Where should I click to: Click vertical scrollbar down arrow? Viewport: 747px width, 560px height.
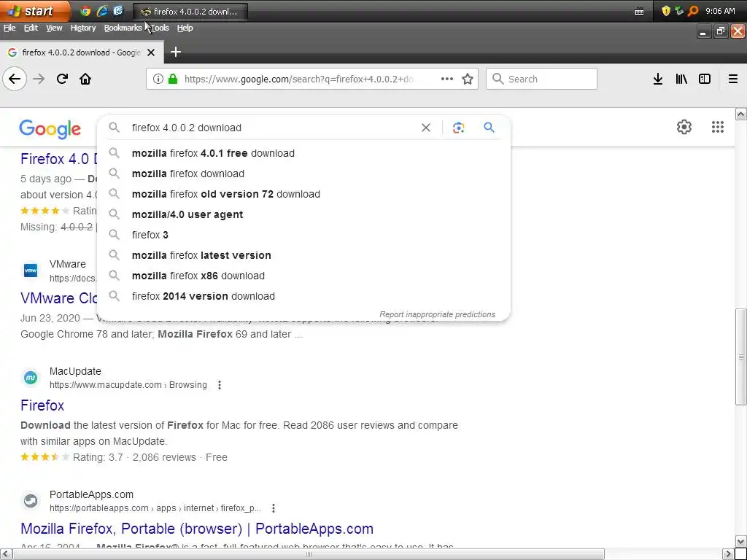(741, 542)
